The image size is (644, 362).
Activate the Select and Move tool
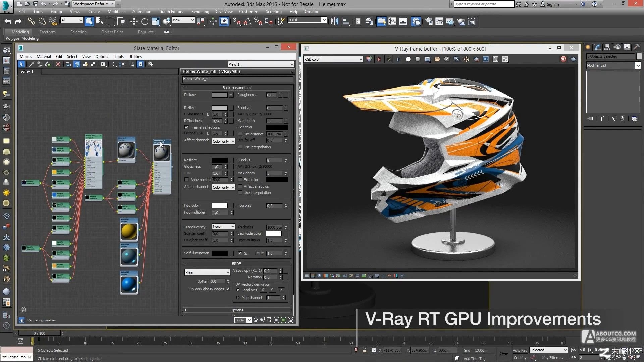click(x=134, y=21)
